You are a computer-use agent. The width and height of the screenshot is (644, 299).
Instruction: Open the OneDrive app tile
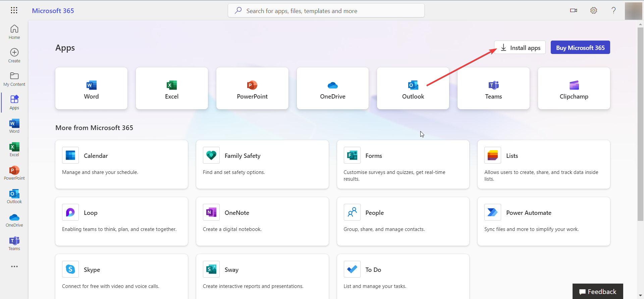[333, 88]
